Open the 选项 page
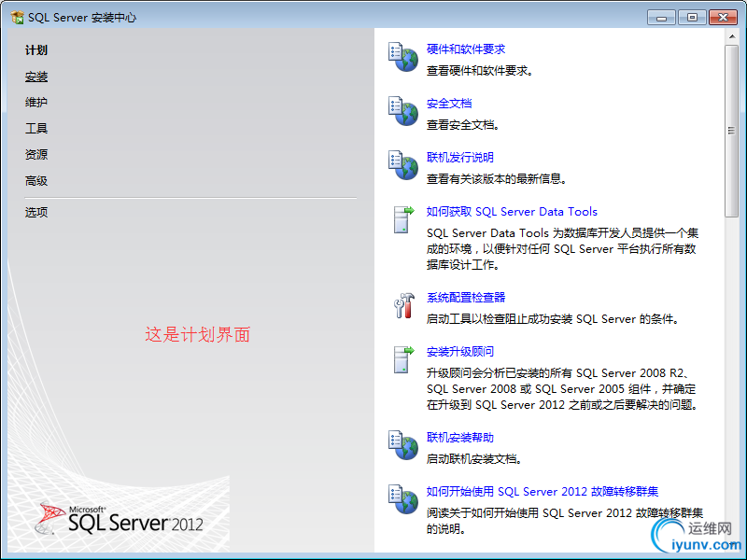Screen dimensions: 747x560 click(x=36, y=213)
